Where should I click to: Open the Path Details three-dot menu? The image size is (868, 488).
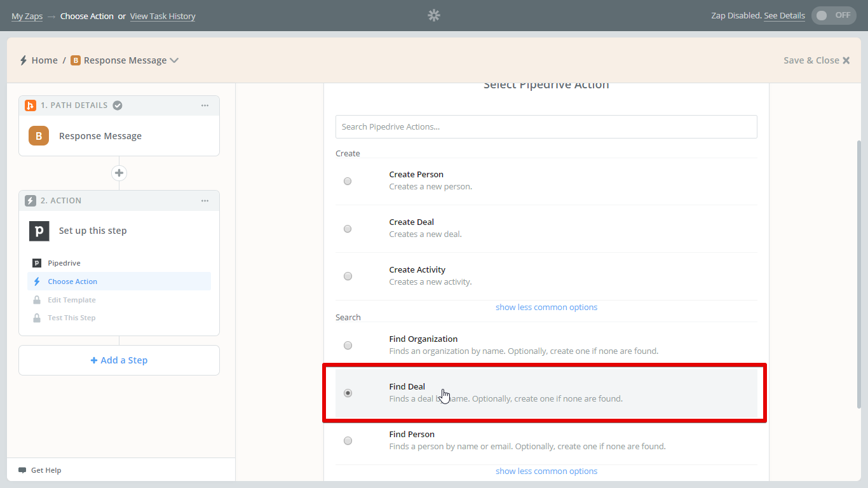[205, 105]
